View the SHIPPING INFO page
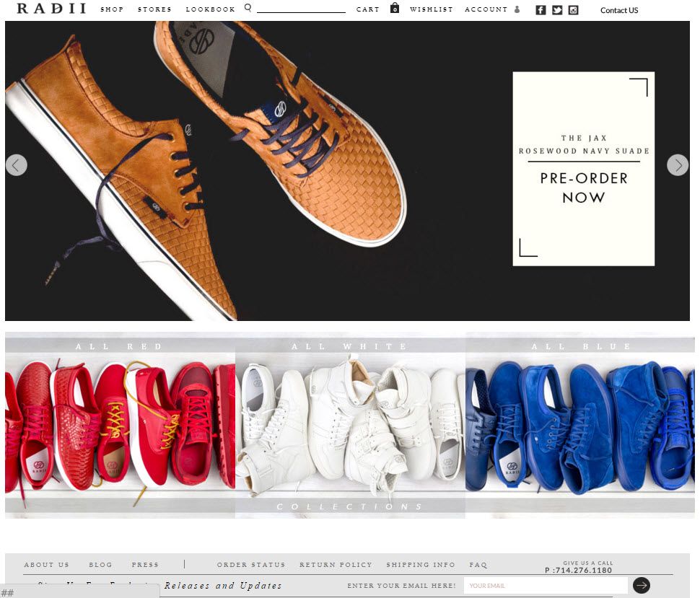Screen dimensions: 700x598 click(x=421, y=565)
